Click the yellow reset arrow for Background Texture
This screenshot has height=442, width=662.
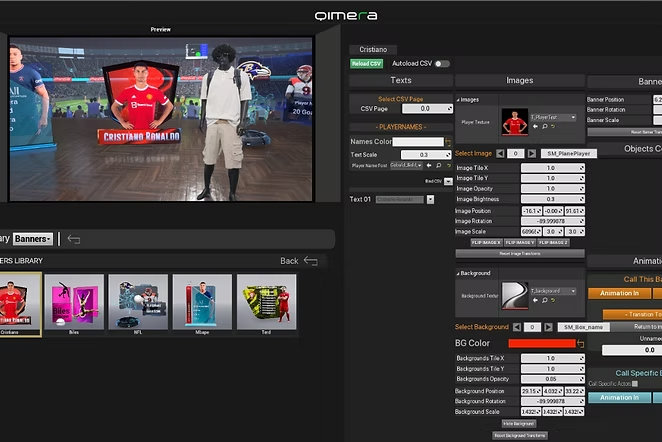pyautogui.click(x=553, y=300)
